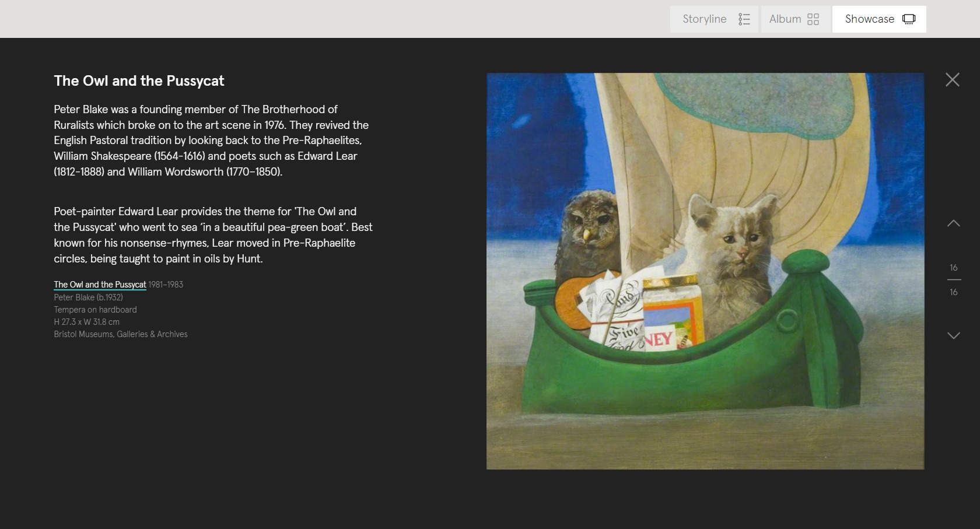Click the Owl and Pussycat painting image
This screenshot has height=529, width=980.
(705, 271)
